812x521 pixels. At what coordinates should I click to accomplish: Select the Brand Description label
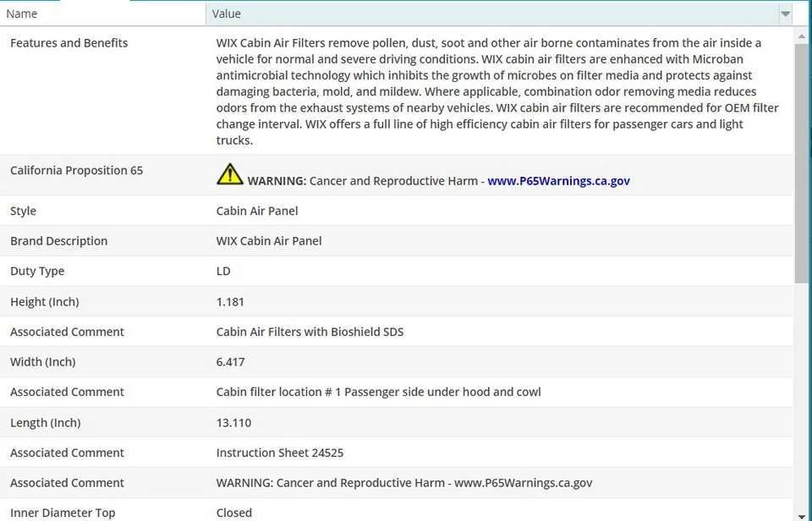pos(59,241)
